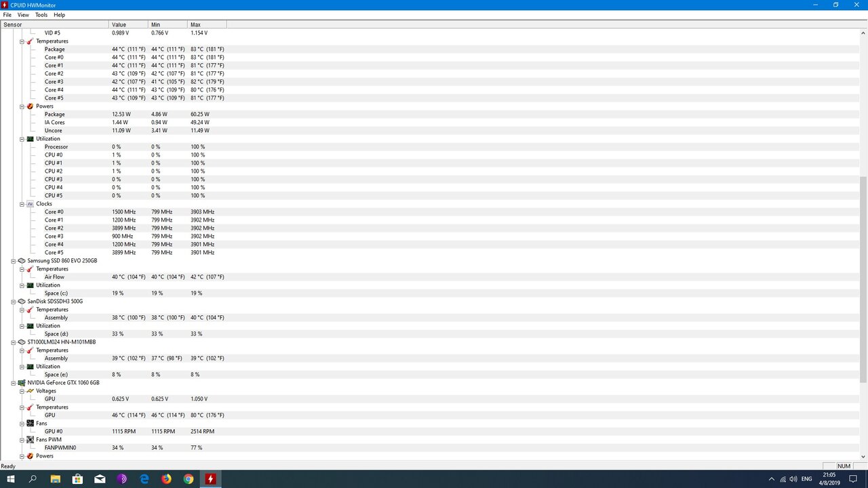Click the thermometer icon under NVIDIA GeForce
Viewport: 868px width, 488px height.
pyautogui.click(x=30, y=407)
